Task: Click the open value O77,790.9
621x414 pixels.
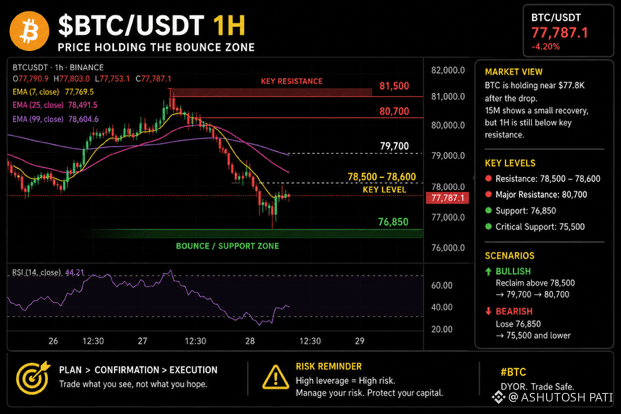Action: coord(30,79)
